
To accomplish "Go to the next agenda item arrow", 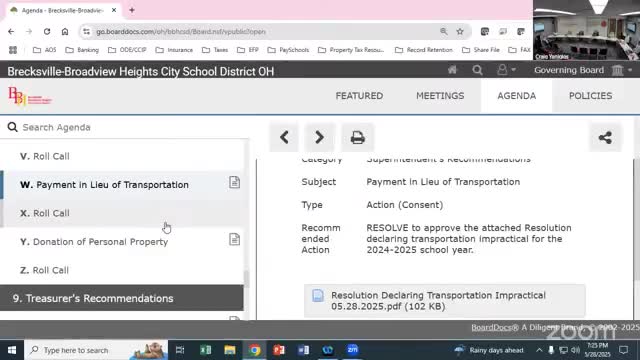I will 319,138.
